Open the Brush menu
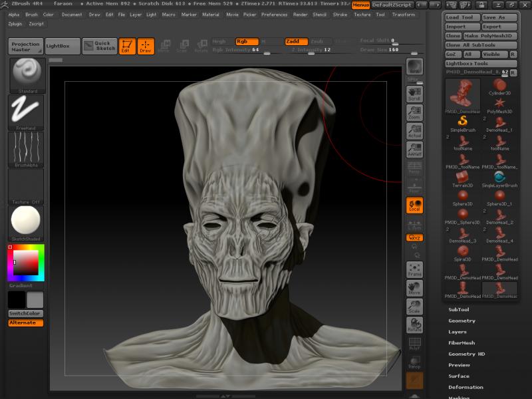The height and width of the screenshot is (399, 532). (x=31, y=14)
